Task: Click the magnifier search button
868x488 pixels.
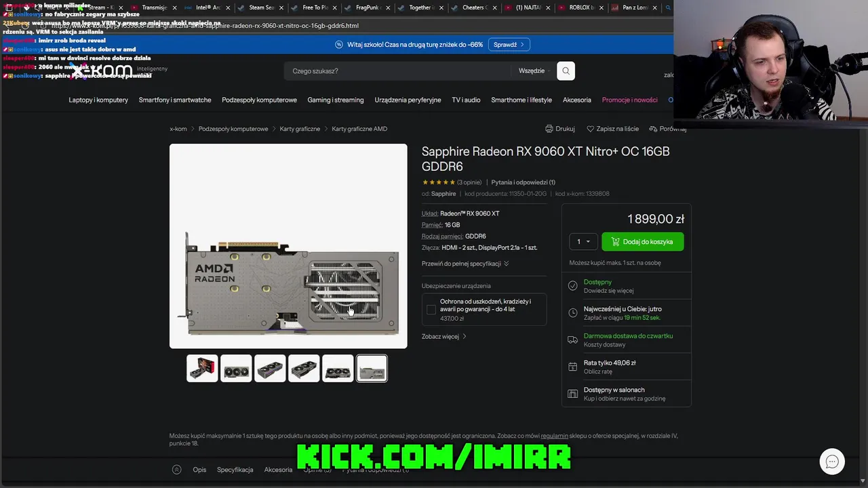Action: click(x=566, y=71)
